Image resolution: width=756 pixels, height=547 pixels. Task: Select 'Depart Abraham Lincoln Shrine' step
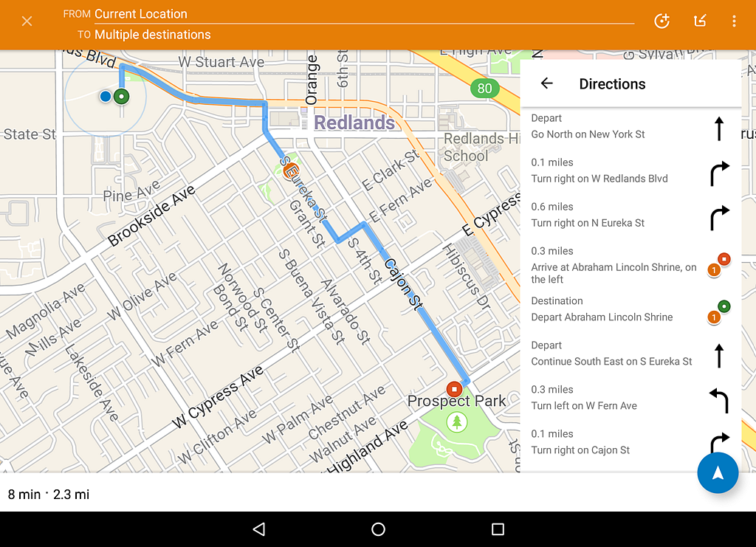point(631,309)
